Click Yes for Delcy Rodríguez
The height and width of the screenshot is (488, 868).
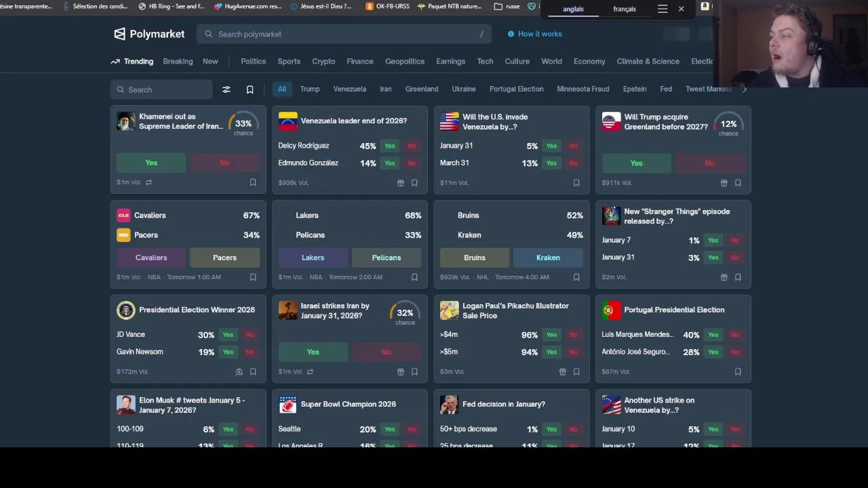pyautogui.click(x=390, y=146)
